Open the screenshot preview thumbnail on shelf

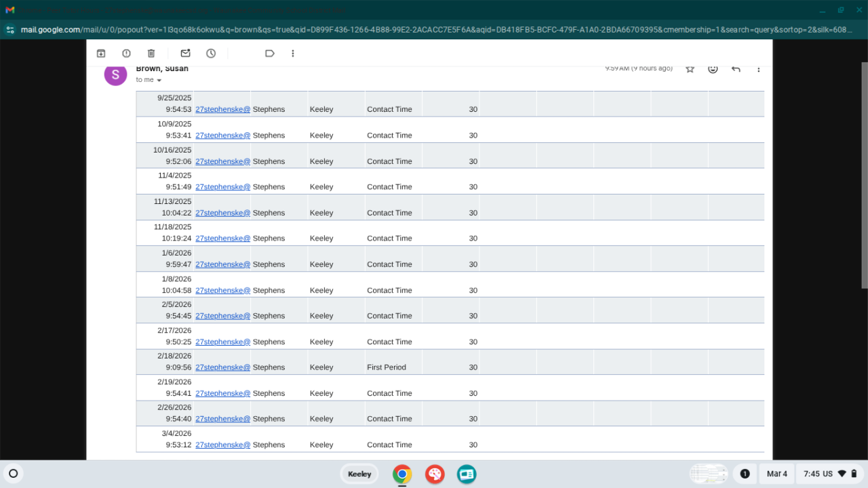tap(709, 474)
